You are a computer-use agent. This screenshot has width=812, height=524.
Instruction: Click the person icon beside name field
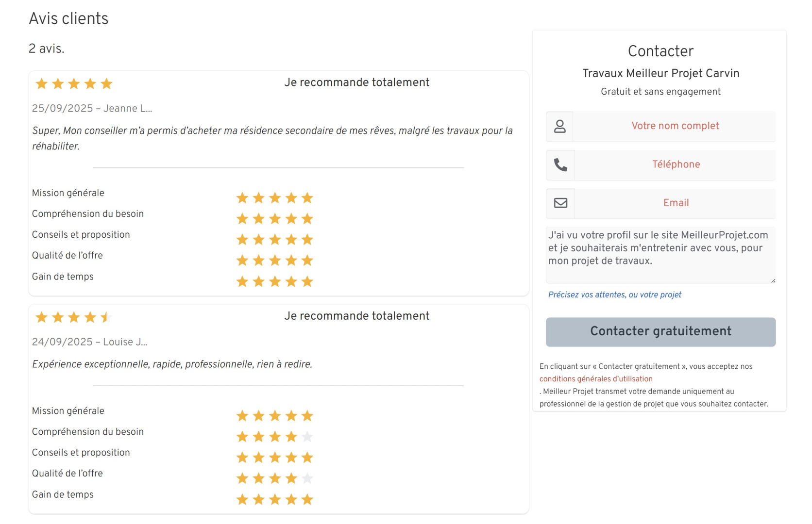pyautogui.click(x=560, y=126)
